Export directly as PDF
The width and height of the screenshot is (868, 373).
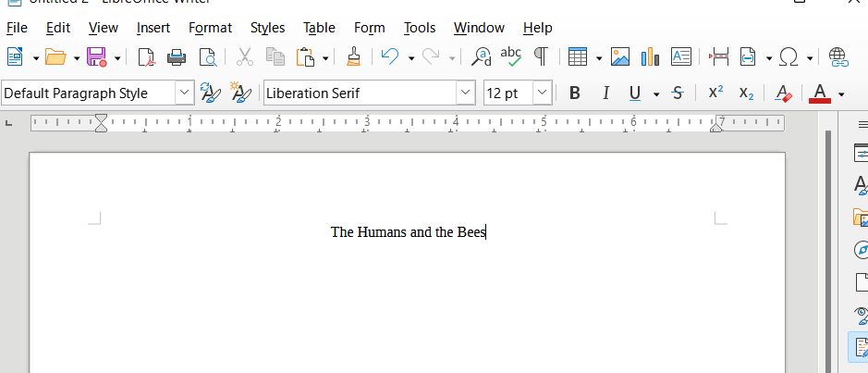[147, 56]
